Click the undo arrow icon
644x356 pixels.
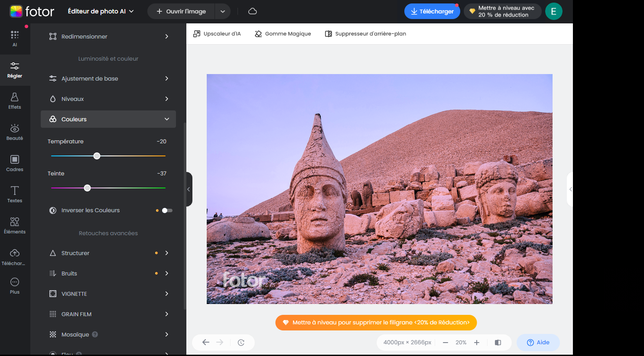(205, 342)
